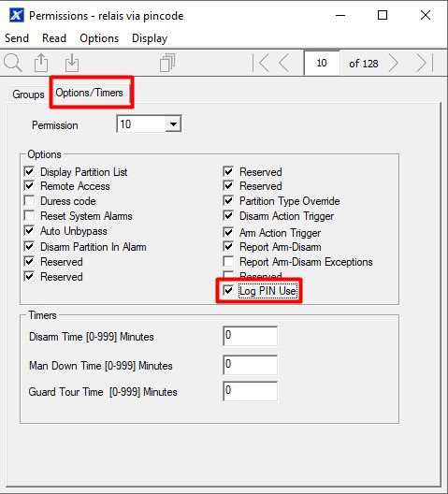Jump to last record arrow
This screenshot has width=448, height=494.
(425, 63)
